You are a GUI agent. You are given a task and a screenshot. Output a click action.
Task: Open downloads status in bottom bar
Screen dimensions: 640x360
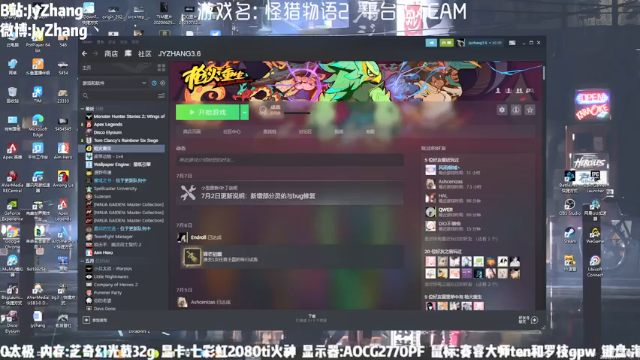(312, 318)
